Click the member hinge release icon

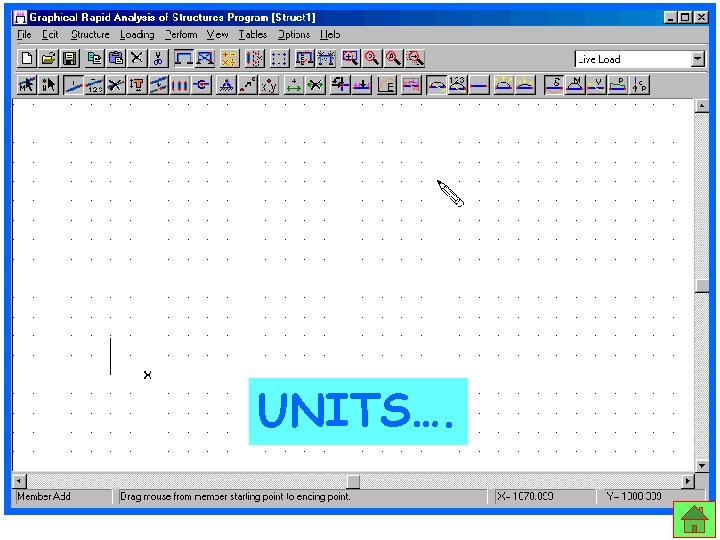point(201,85)
